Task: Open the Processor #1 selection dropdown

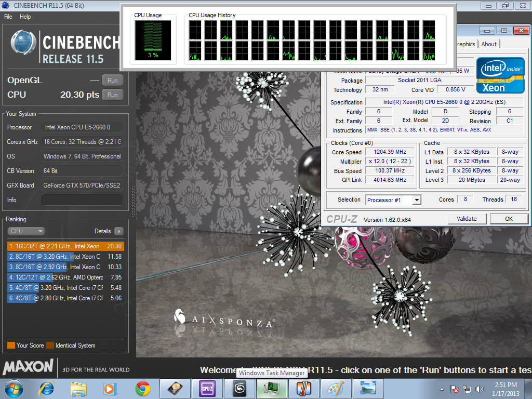Action: coord(393,200)
